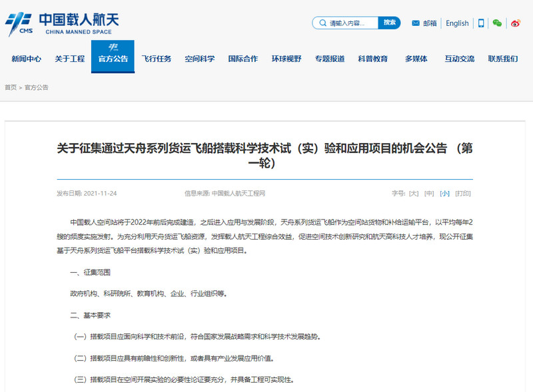Click the [打印] print link

[463, 194]
